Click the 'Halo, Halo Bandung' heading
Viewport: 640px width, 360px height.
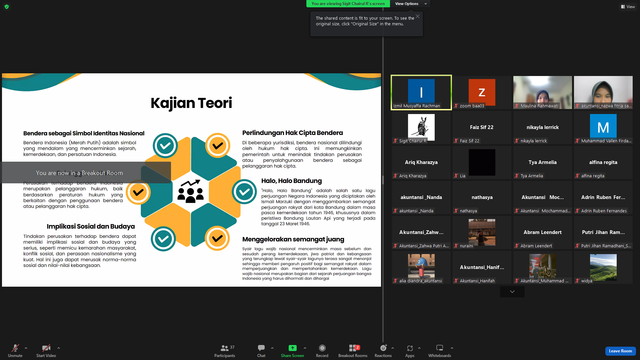tap(291, 181)
